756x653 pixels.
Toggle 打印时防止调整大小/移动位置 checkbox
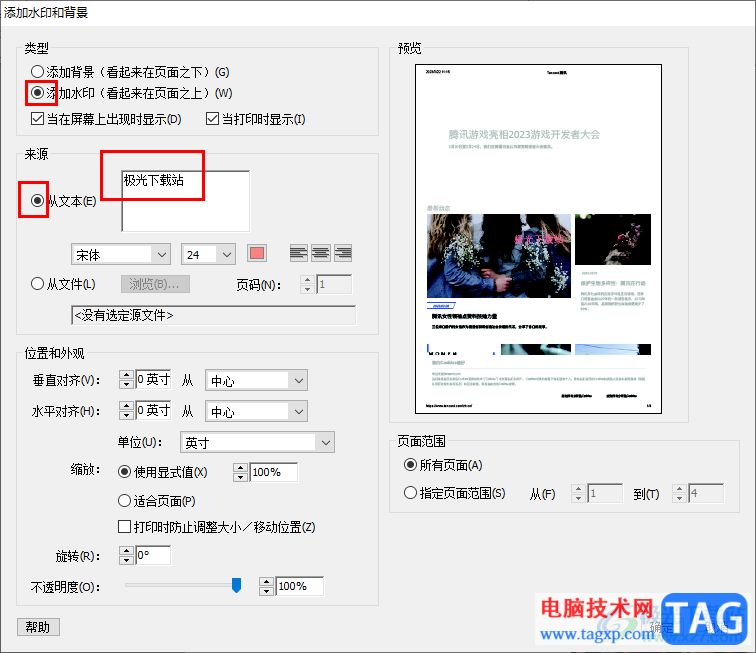point(124,526)
